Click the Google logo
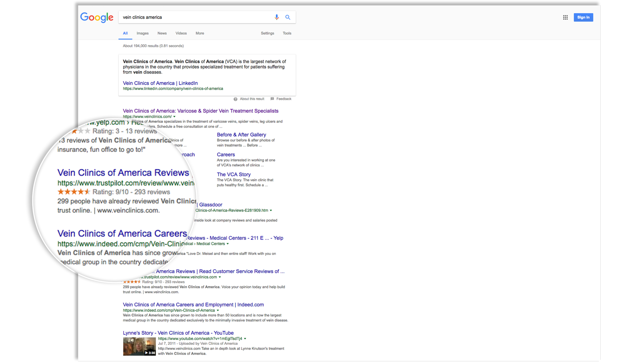 point(97,17)
